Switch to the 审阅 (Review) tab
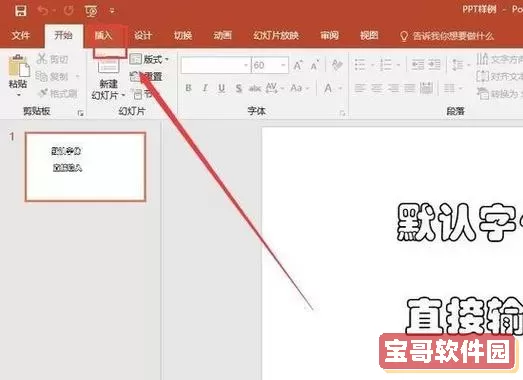The image size is (523, 380). (330, 35)
